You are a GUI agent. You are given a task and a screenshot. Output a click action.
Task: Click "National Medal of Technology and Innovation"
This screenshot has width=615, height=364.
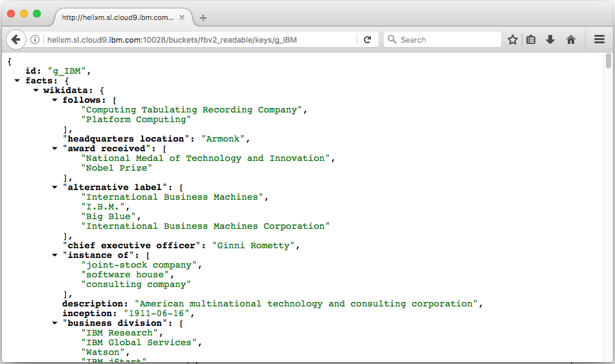click(205, 158)
